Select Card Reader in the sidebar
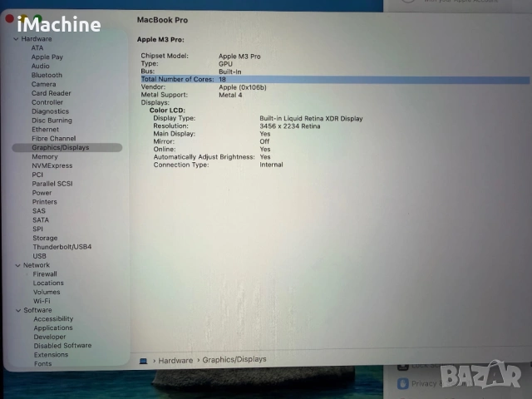532x399 pixels. (52, 93)
